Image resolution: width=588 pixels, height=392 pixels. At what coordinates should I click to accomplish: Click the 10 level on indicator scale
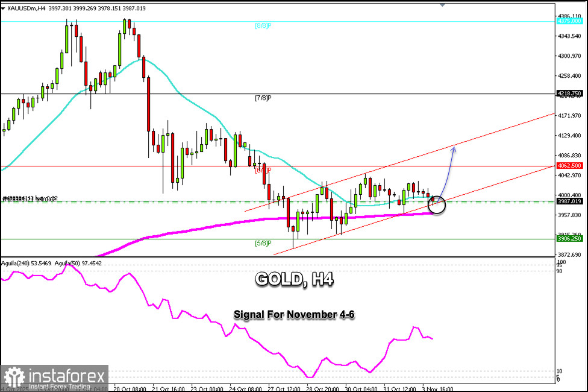point(559,371)
